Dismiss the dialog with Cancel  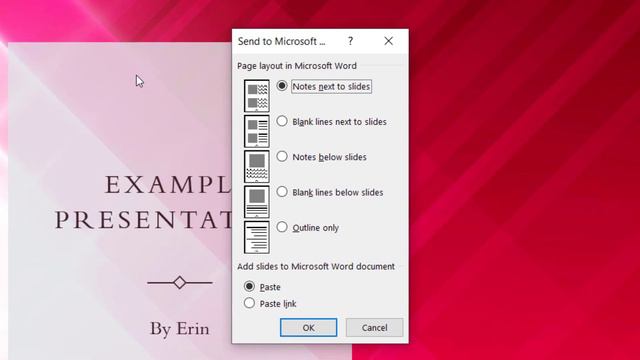coord(374,327)
